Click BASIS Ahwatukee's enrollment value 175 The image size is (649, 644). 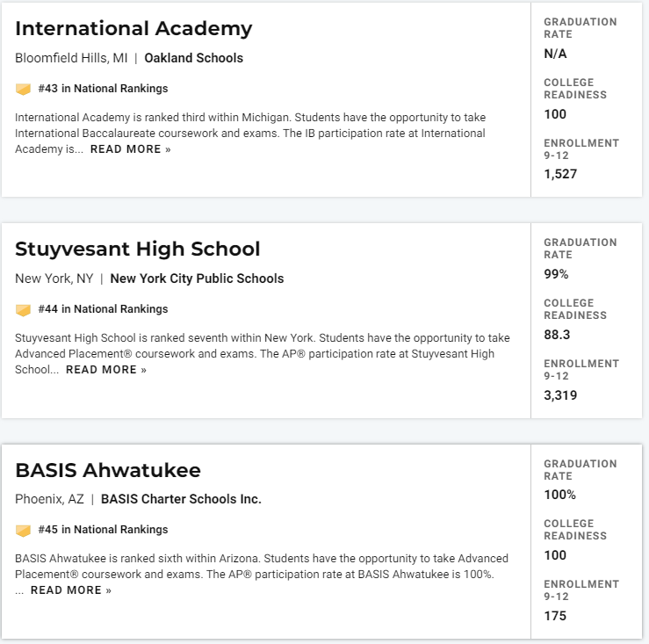(555, 616)
